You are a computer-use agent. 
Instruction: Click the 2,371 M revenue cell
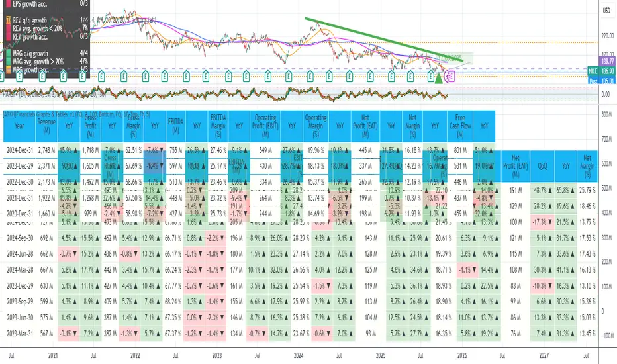pos(46,166)
